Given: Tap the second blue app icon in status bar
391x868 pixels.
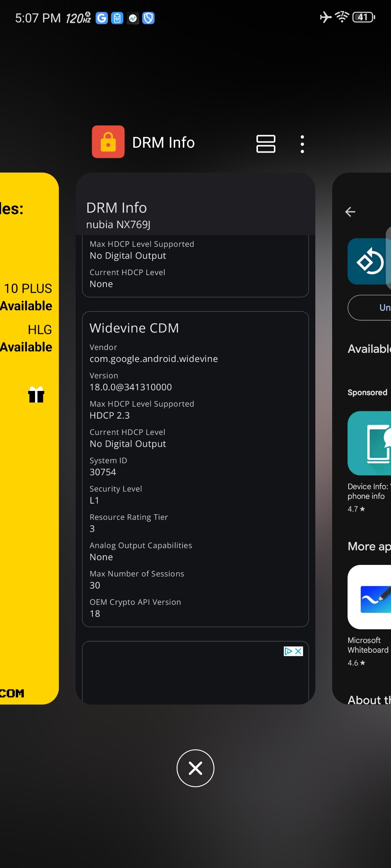Looking at the screenshot, I should 117,18.
